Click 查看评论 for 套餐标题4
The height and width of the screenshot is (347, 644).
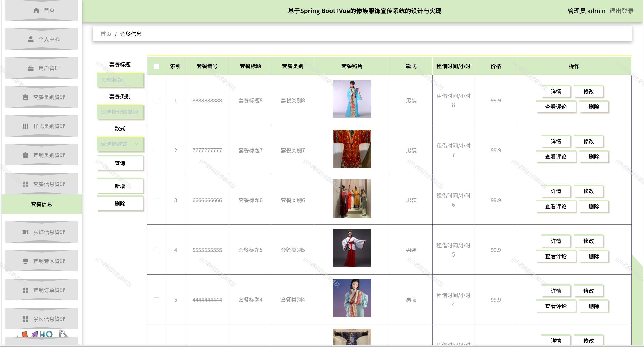(x=556, y=306)
